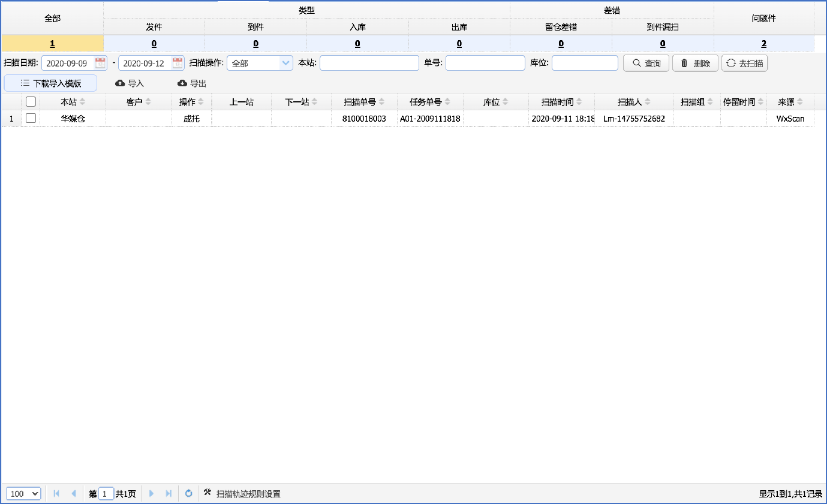Sort by 来源 column arrows
The height and width of the screenshot is (504, 827).
click(800, 102)
